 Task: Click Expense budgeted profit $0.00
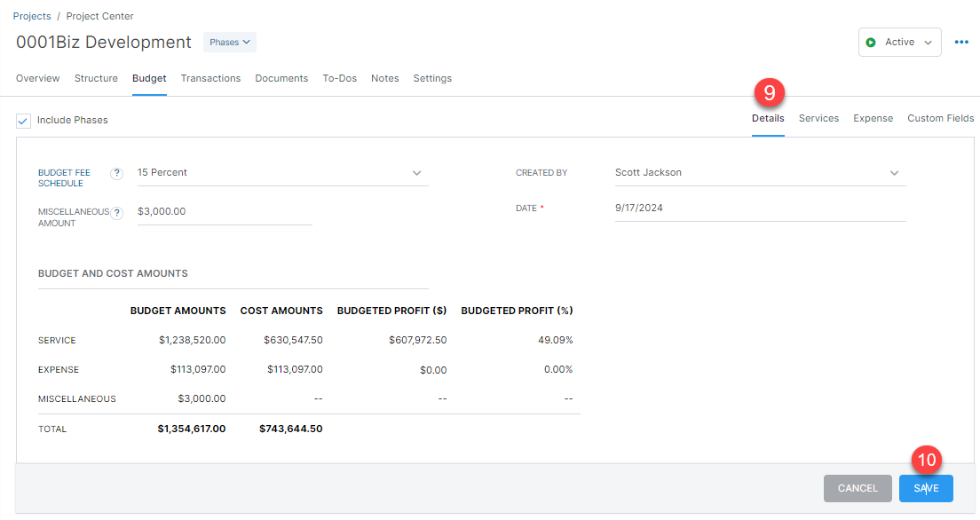(x=433, y=370)
